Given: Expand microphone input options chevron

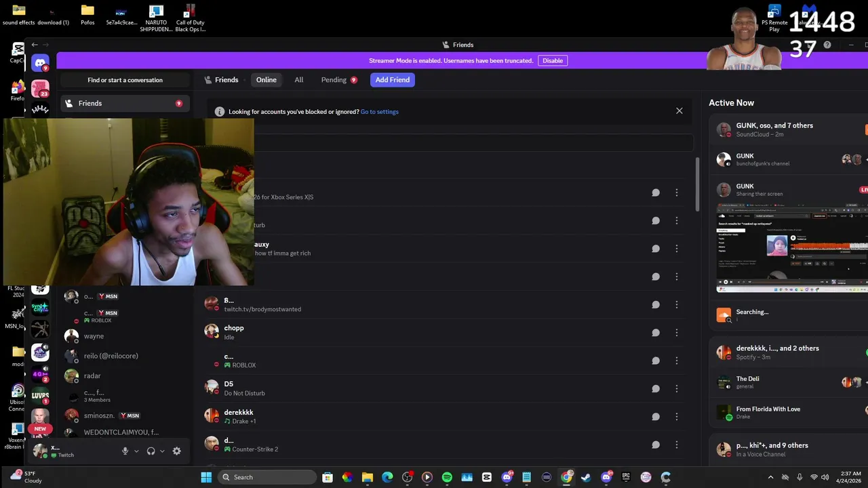Looking at the screenshot, I should [x=136, y=451].
